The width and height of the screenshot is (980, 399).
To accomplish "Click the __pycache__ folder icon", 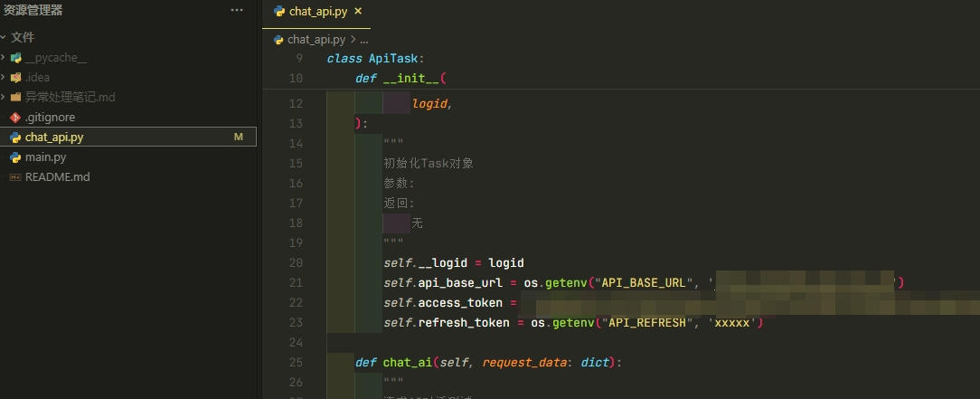I will pos(15,58).
